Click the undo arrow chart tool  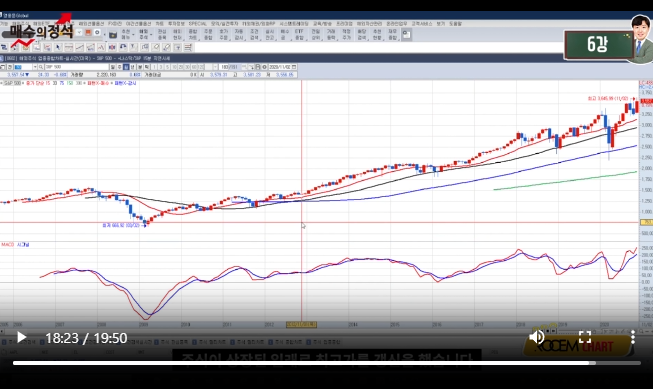123,47
